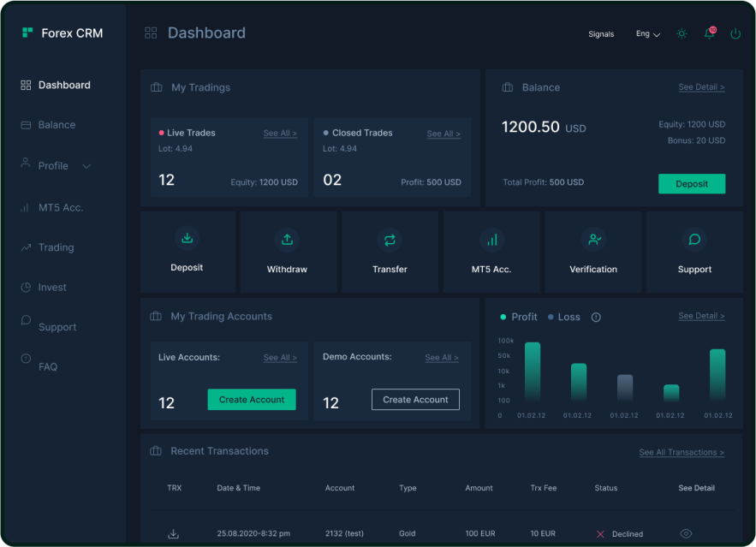Go to Trading in the sidebar
Image resolution: width=756 pixels, height=547 pixels.
[56, 247]
